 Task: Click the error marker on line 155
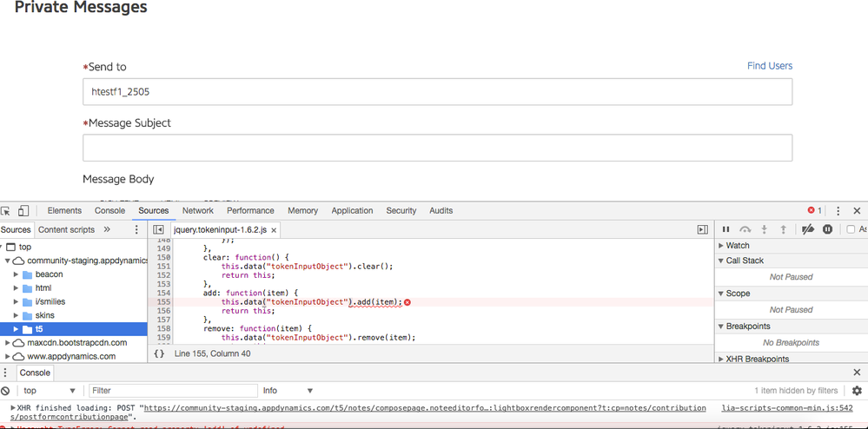pos(407,301)
